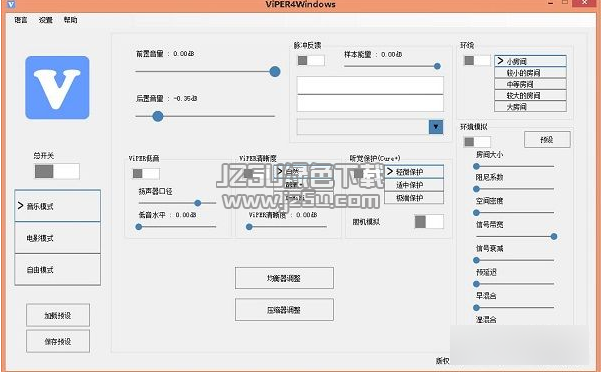Select 较小的房间 in surround list

pyautogui.click(x=530, y=73)
